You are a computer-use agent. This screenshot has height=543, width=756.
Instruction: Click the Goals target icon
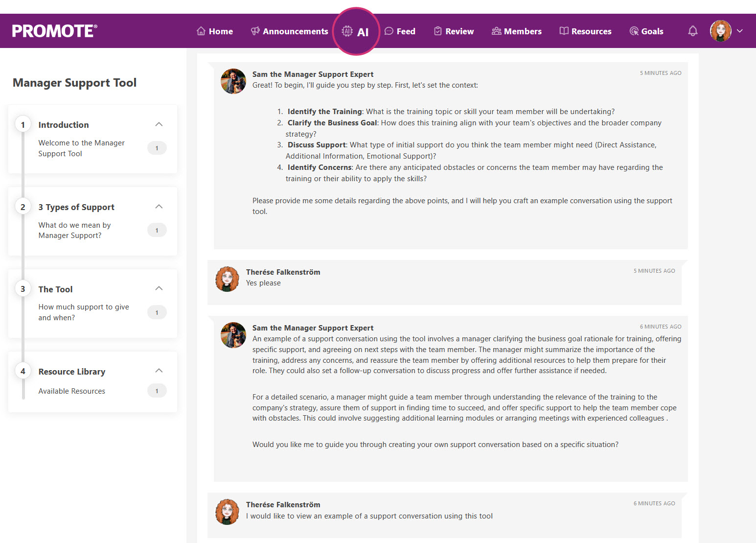(634, 31)
